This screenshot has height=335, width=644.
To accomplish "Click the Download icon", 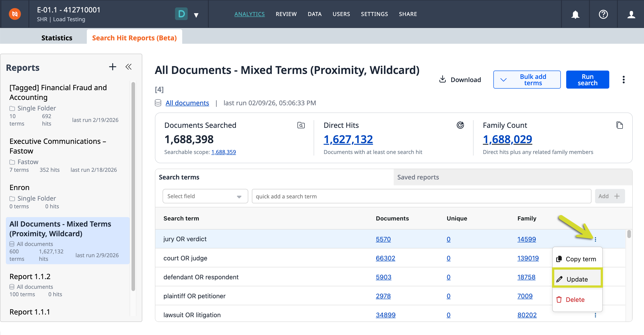I will [442, 79].
